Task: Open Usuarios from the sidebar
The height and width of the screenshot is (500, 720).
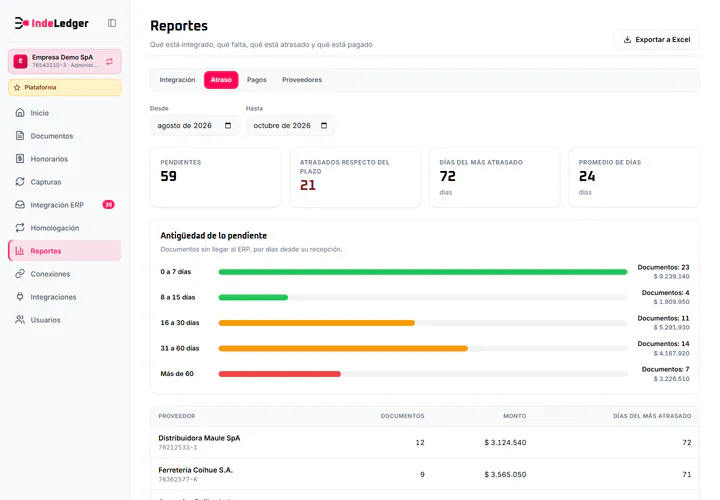Action: tap(65, 320)
